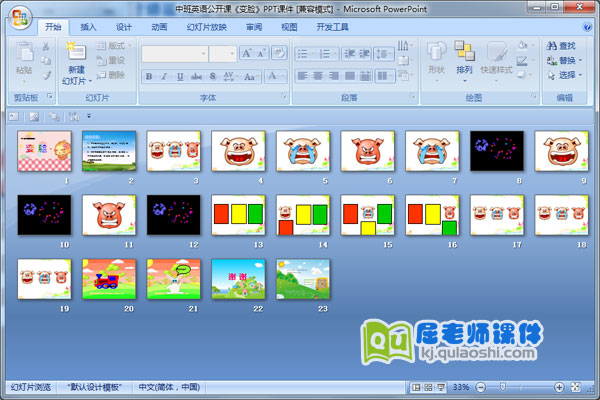Open the Font Color (A) dropdown
Screen dimensions: 600x400
click(x=276, y=76)
